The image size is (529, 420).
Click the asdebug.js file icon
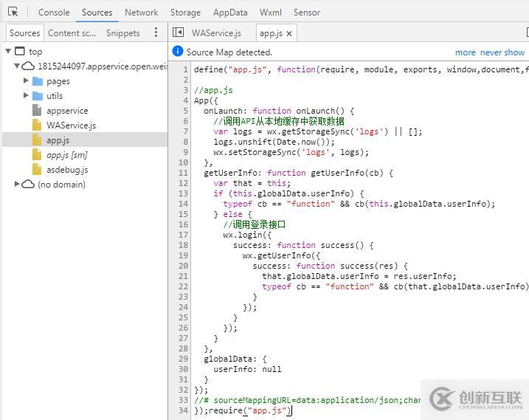[37, 169]
